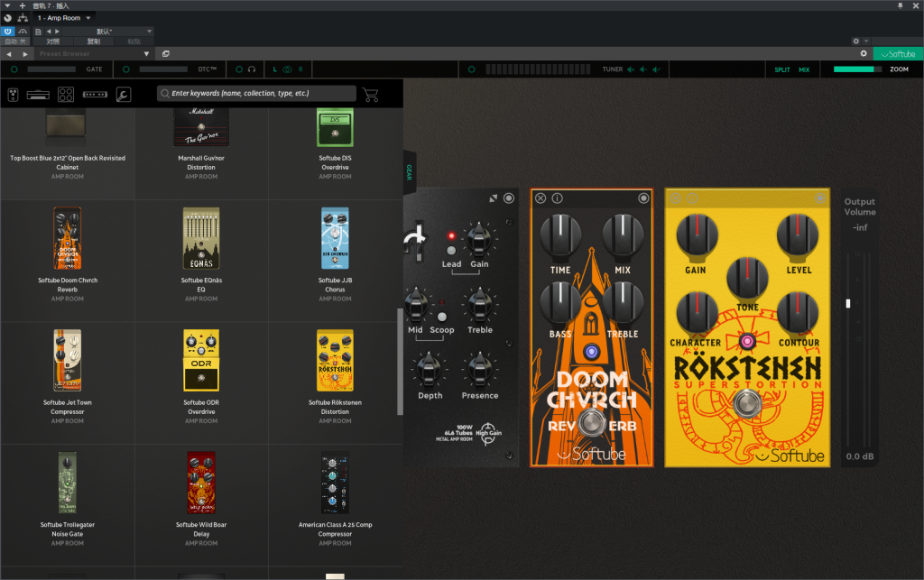The image size is (924, 580).
Task: Click the host automation gauge icon
Action: 23,32
